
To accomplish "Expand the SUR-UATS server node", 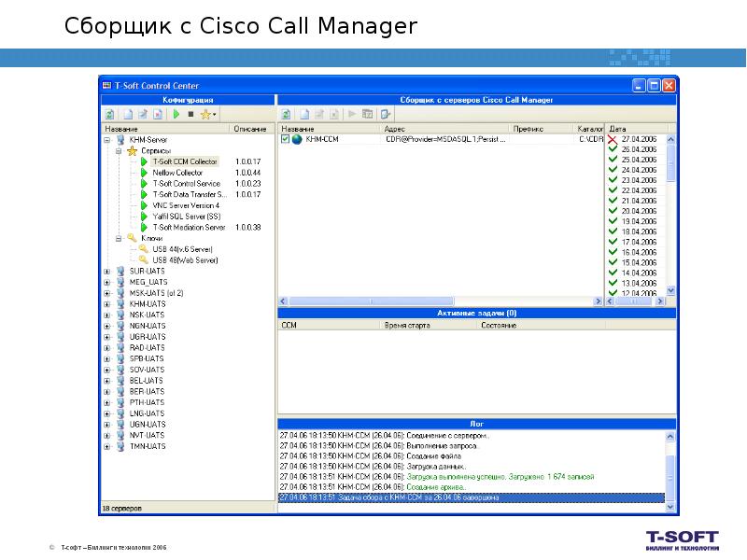I will (x=105, y=271).
